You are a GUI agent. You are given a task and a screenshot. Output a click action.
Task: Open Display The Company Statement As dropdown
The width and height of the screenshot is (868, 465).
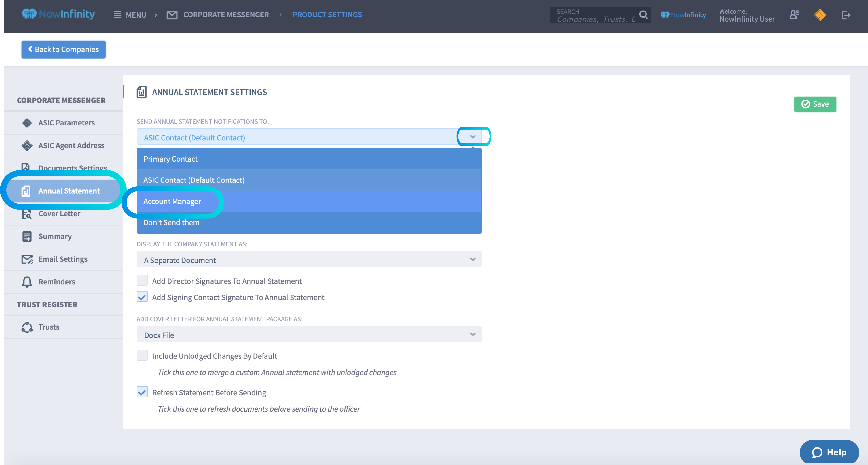coord(309,259)
